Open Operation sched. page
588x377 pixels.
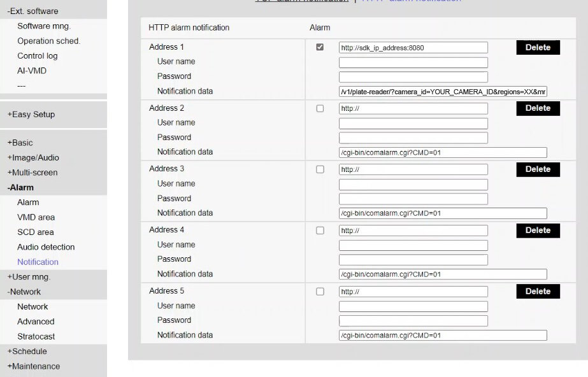pos(49,41)
